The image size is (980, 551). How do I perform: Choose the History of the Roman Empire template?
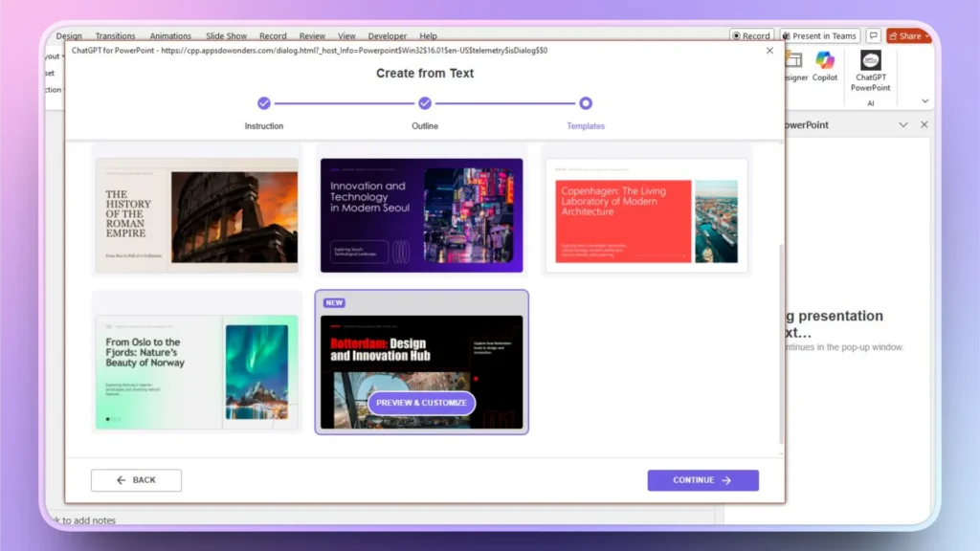tap(196, 212)
